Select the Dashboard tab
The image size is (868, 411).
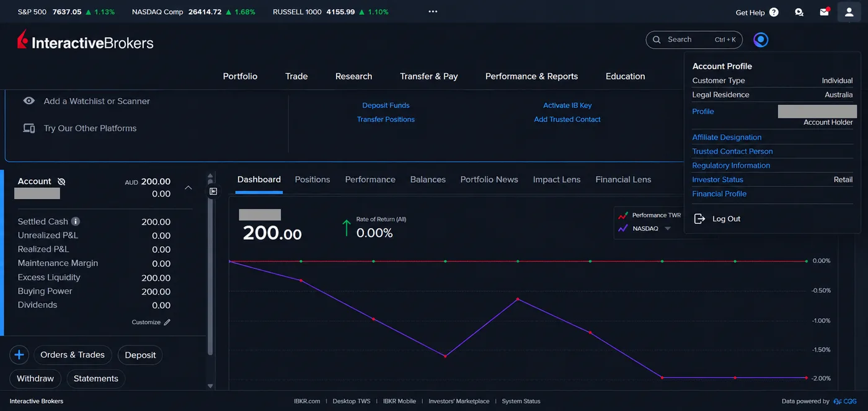(259, 179)
